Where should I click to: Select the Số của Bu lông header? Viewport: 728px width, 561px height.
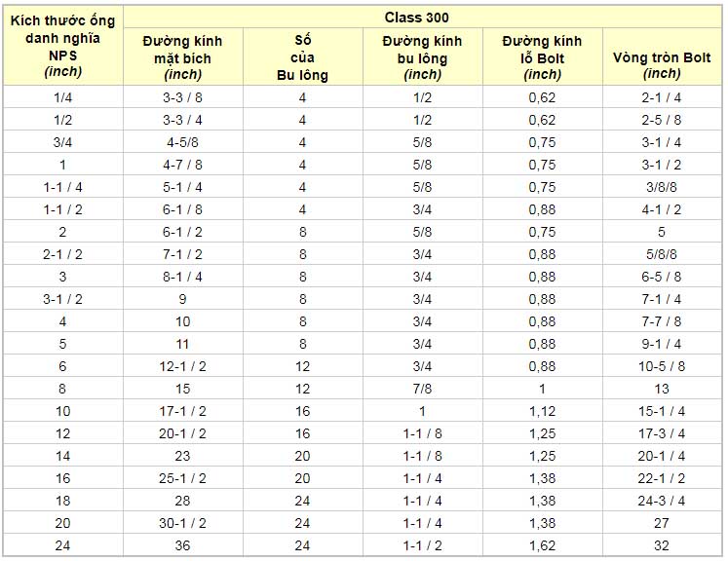(302, 57)
